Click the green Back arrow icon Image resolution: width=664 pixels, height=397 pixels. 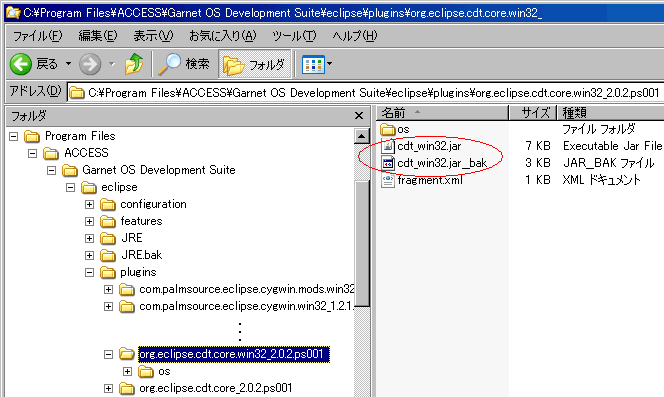21,64
